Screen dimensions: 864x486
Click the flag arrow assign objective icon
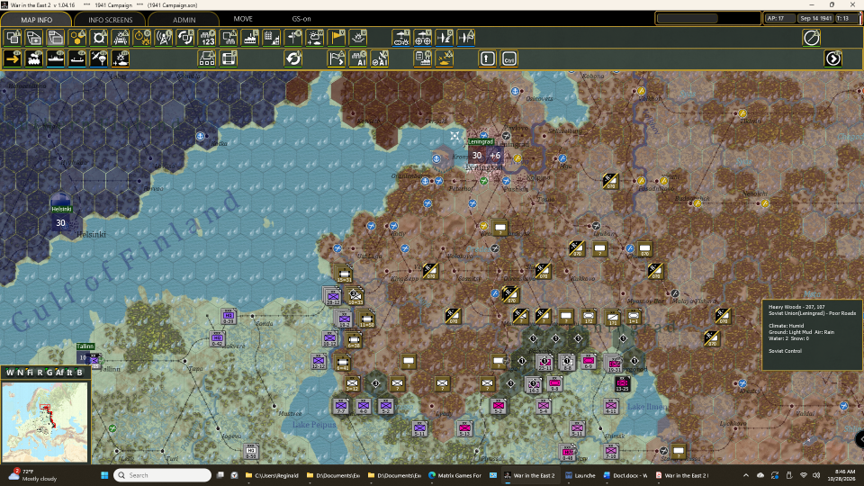[337, 58]
